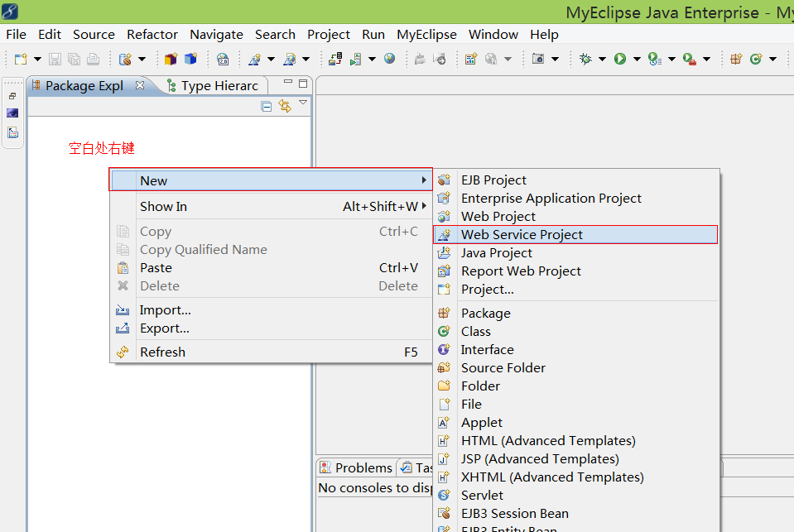Choose Java Project from the submenu
This screenshot has width=794, height=532.
[575, 253]
